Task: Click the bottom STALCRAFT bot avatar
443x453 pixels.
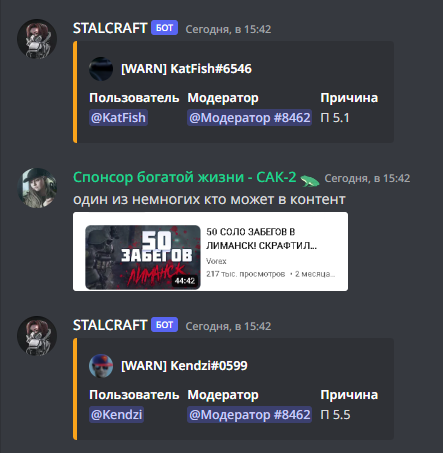Action: tap(37, 336)
